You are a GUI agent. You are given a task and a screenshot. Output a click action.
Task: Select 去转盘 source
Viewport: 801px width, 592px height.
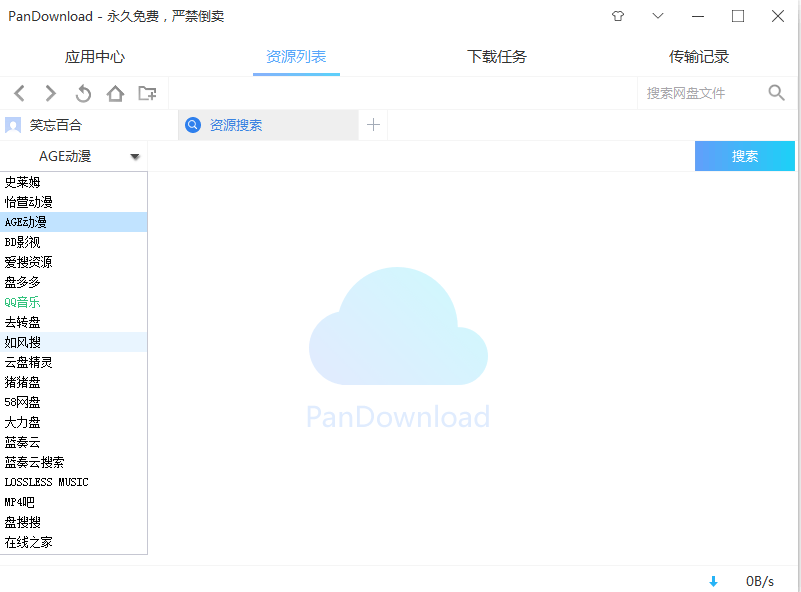pos(74,322)
